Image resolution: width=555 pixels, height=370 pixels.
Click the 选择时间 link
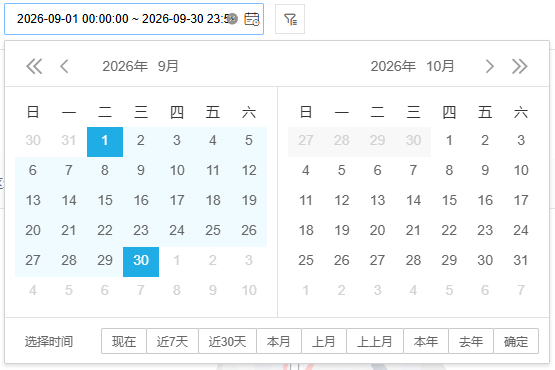[49, 342]
